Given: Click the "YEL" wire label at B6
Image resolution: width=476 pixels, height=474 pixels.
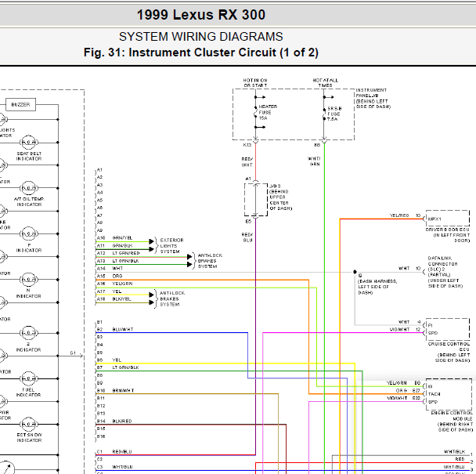Looking at the screenshot, I should pyautogui.click(x=117, y=360).
